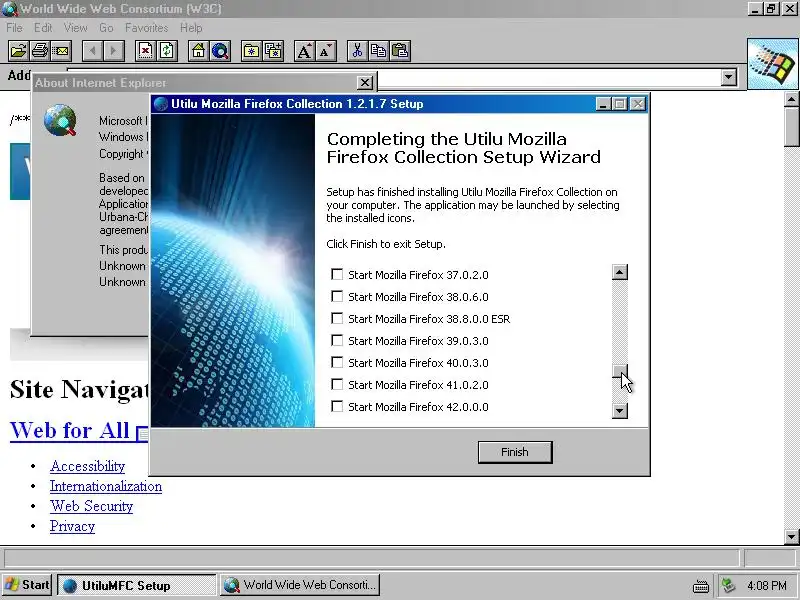The width and height of the screenshot is (800, 600).
Task: Click the web page scroll up arrow
Action: (x=792, y=99)
